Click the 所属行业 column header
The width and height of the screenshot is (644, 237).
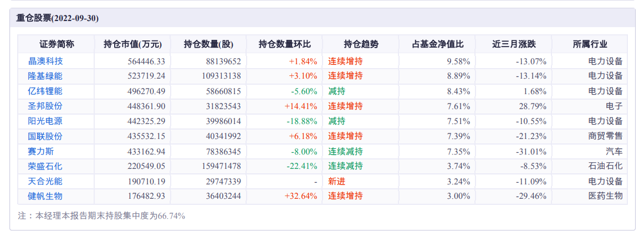590,44
